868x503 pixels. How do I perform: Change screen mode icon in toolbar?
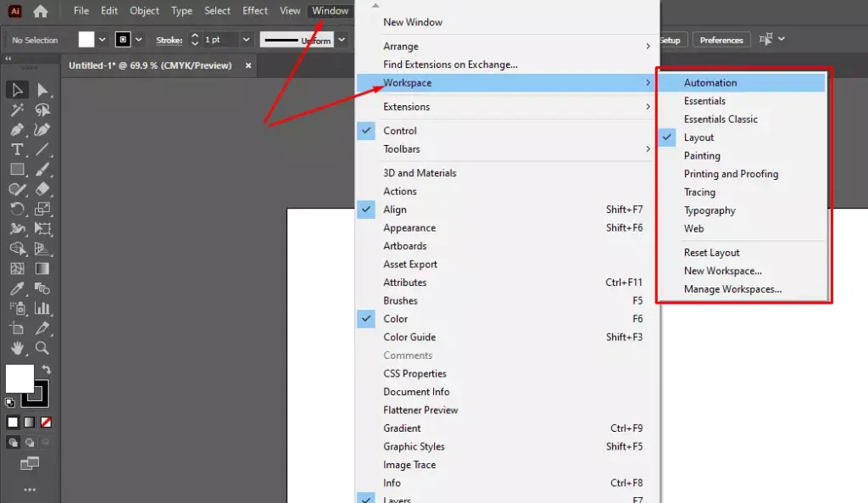[30, 463]
